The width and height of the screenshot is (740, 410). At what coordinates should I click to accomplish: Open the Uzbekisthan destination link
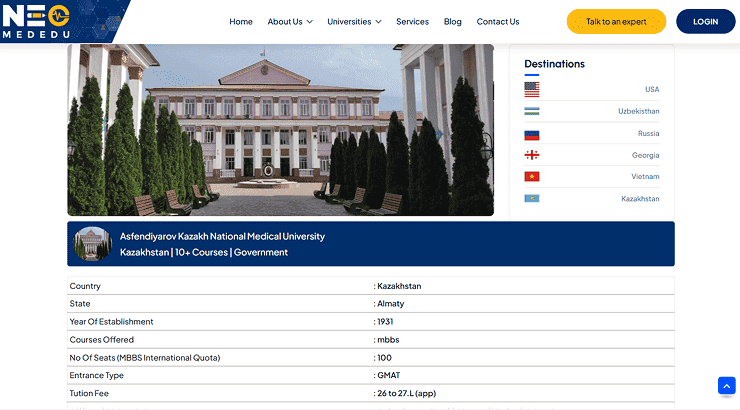pos(638,111)
